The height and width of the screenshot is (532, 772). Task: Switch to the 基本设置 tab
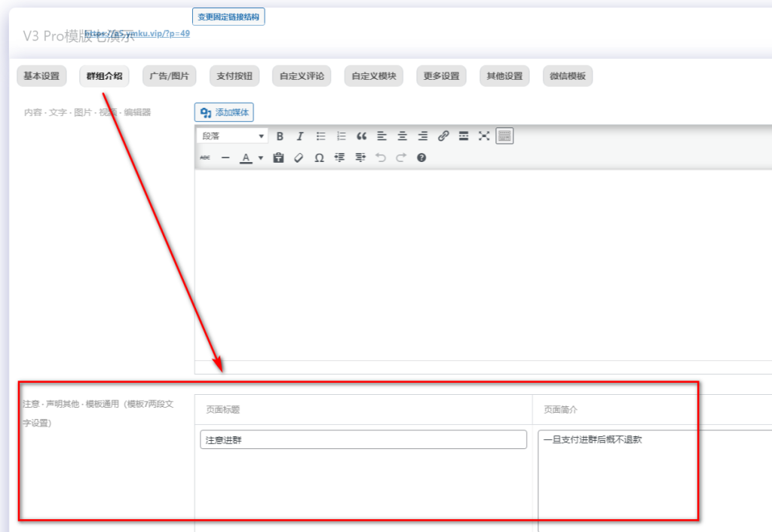41,76
